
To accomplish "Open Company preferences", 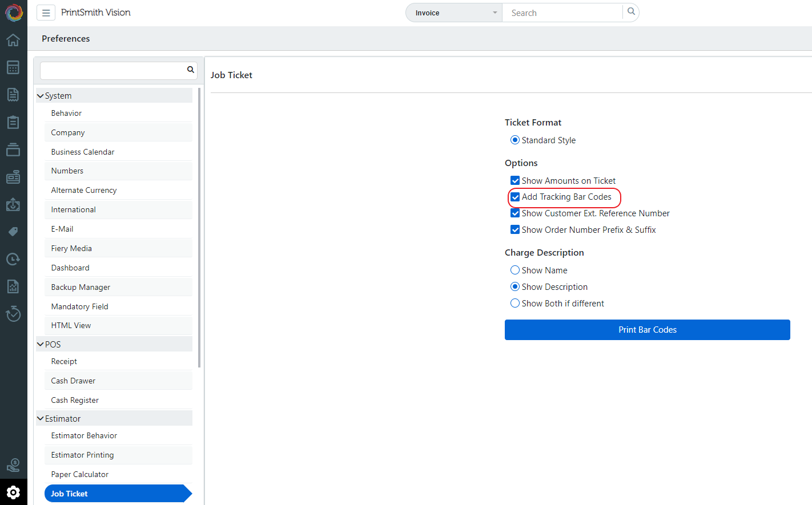I will click(118, 132).
